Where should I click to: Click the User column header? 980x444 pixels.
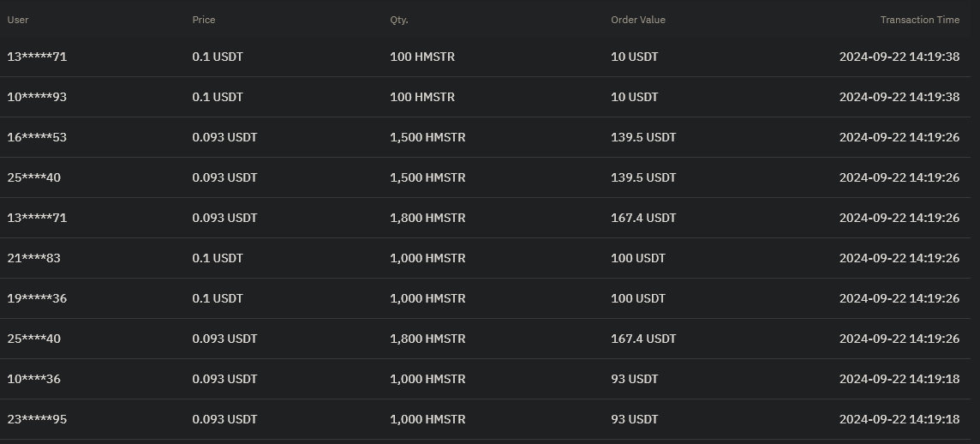[18, 20]
